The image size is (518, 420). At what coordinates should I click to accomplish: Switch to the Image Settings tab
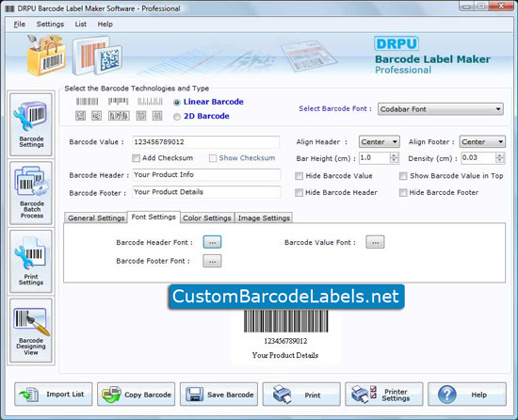coord(264,218)
